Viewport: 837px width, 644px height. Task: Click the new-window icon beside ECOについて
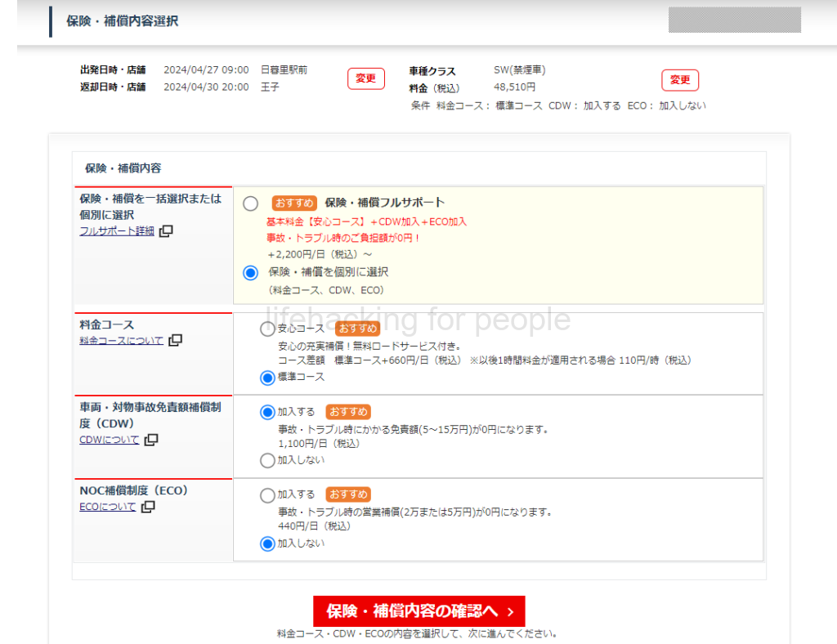coord(148,507)
